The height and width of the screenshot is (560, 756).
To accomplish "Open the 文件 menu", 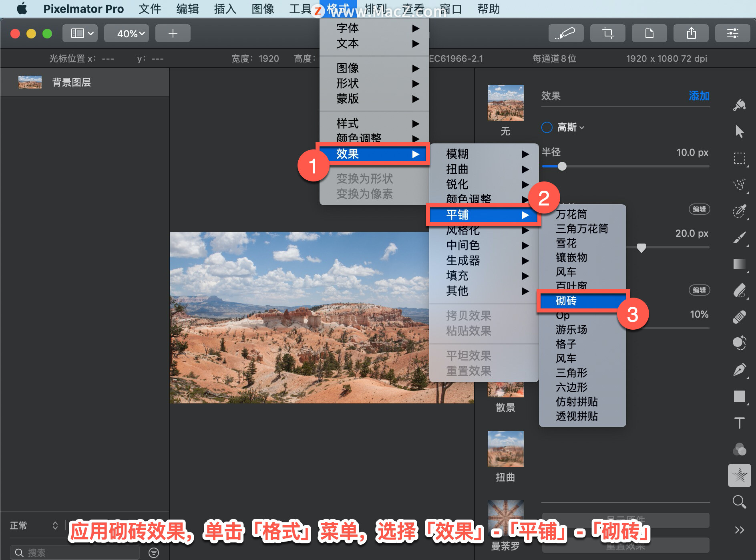I will pos(150,8).
